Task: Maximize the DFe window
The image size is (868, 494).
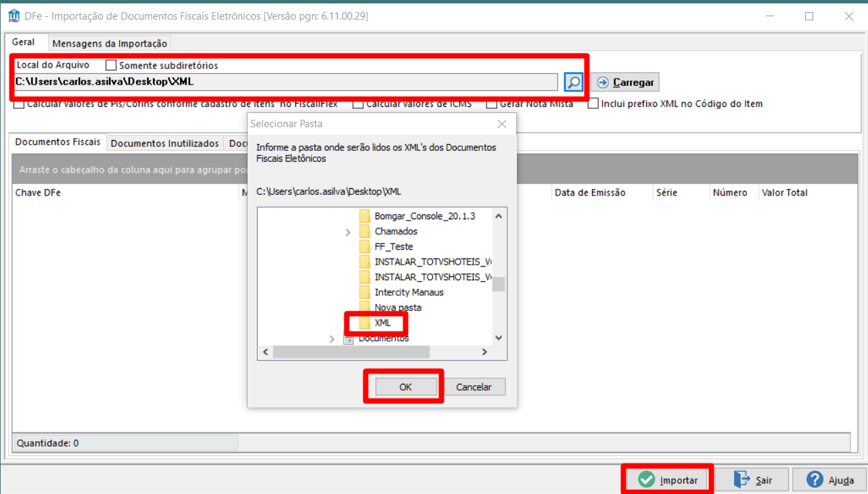Action: coord(809,16)
